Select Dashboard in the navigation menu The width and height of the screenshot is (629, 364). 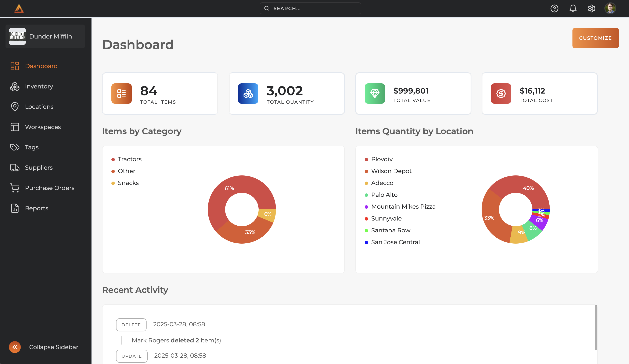pyautogui.click(x=41, y=66)
